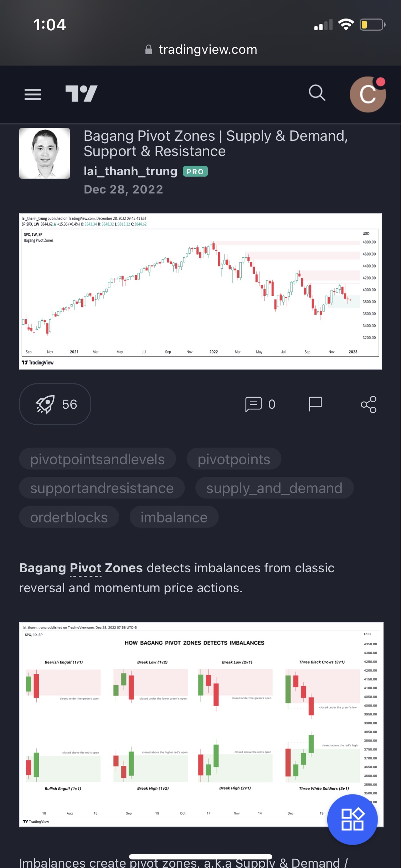Open the hamburger navigation menu
The height and width of the screenshot is (868, 401).
pos(32,94)
